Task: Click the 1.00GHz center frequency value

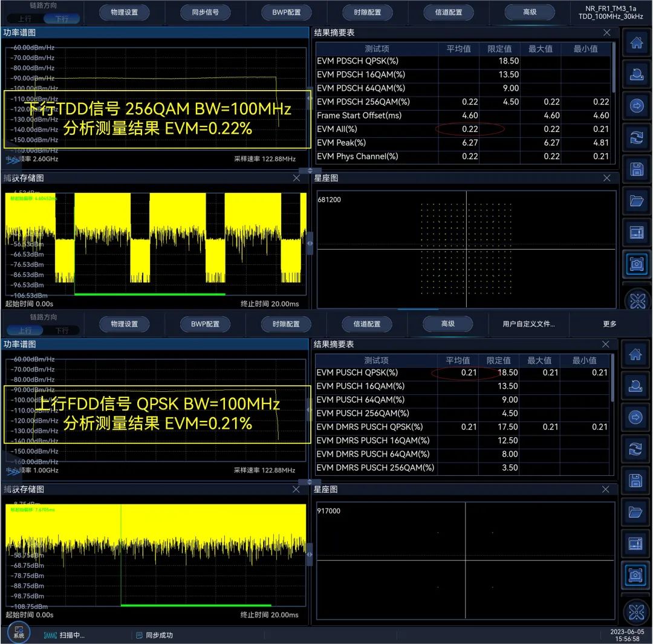Action: click(46, 470)
